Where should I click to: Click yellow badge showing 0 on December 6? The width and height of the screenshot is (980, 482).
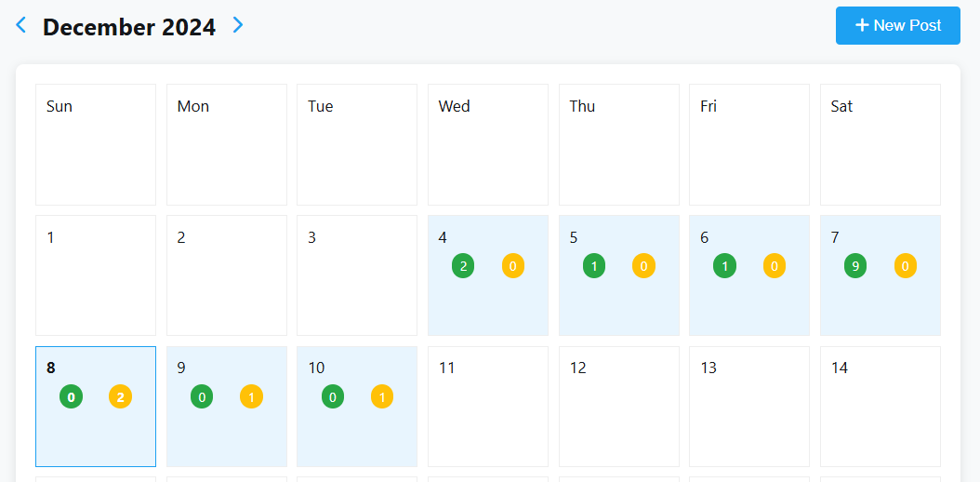pos(775,266)
